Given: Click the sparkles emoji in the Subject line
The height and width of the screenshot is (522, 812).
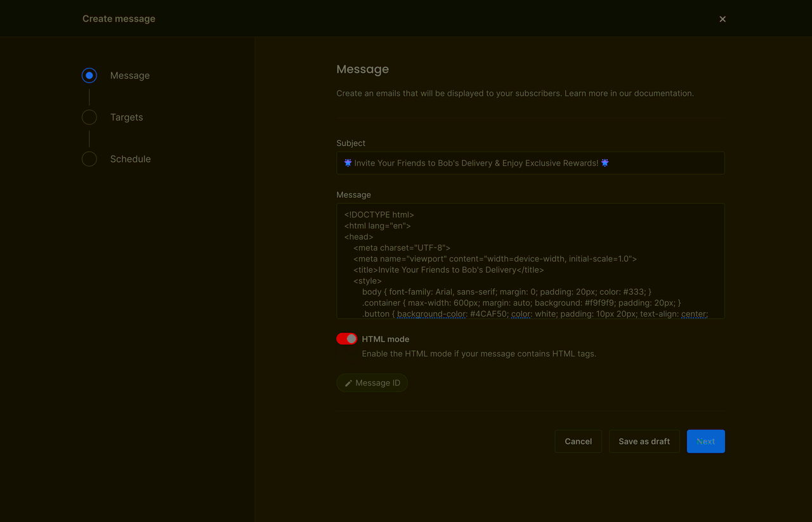Looking at the screenshot, I should point(348,163).
